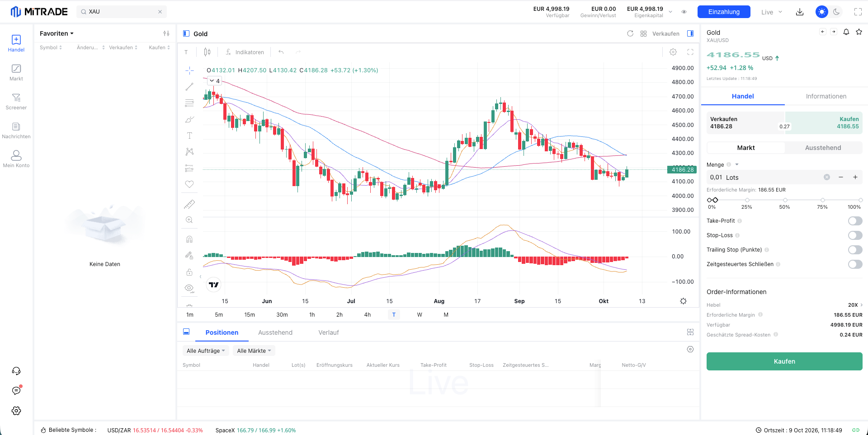Switch to dark mode moon
Screen dimensions: 868x435
836,12
